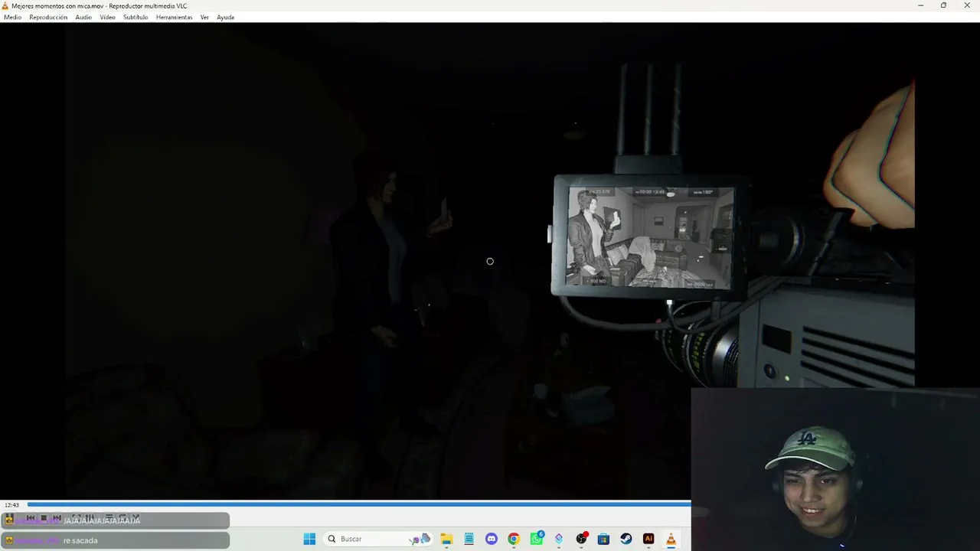Click the "re sacada" chat message

80,540
